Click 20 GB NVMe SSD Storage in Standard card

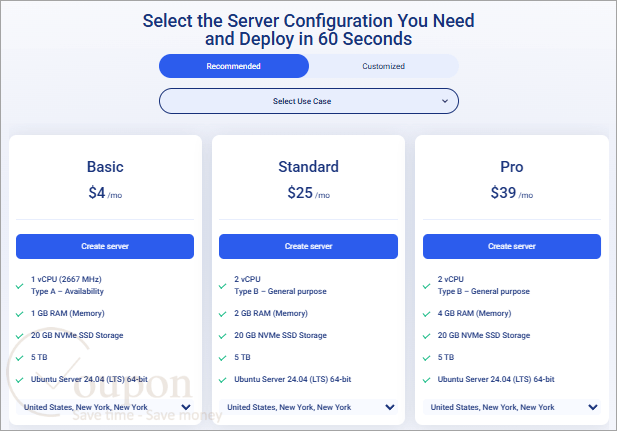coord(281,335)
